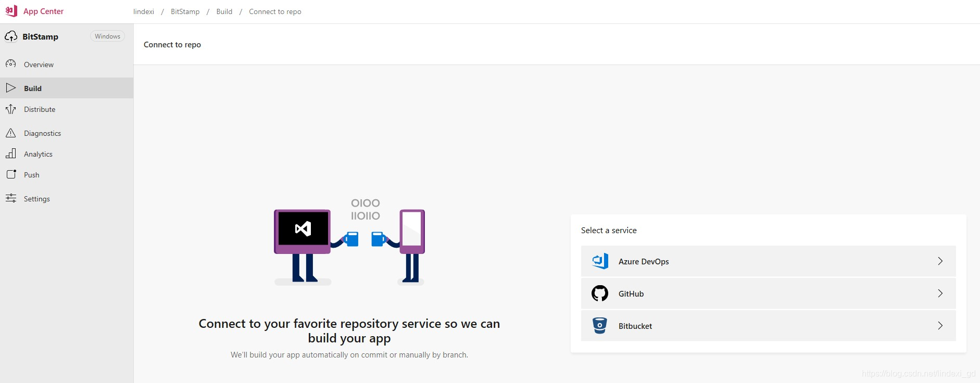Select GitHub as the service
This screenshot has height=383, width=980.
point(768,293)
